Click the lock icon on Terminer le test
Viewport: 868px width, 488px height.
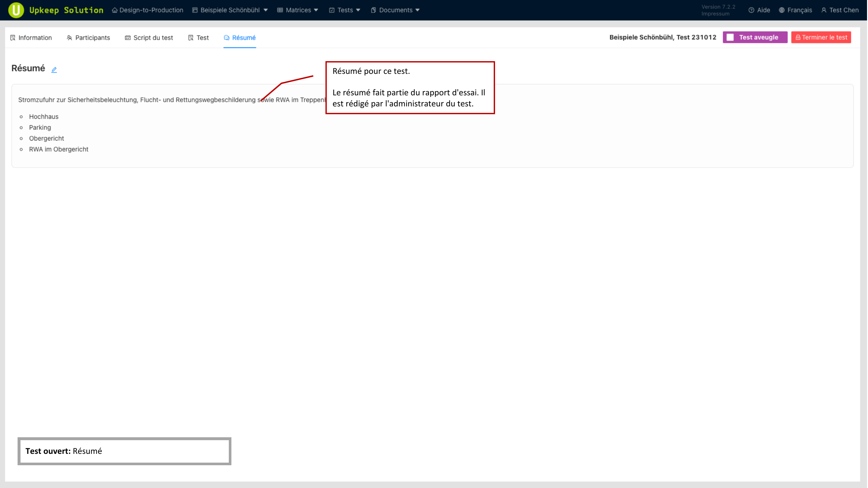[798, 37]
